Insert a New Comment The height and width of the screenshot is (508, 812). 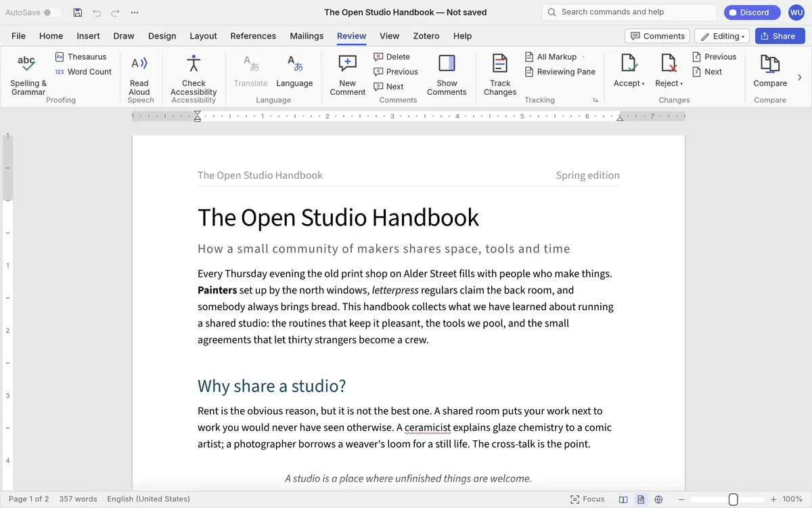pos(347,75)
